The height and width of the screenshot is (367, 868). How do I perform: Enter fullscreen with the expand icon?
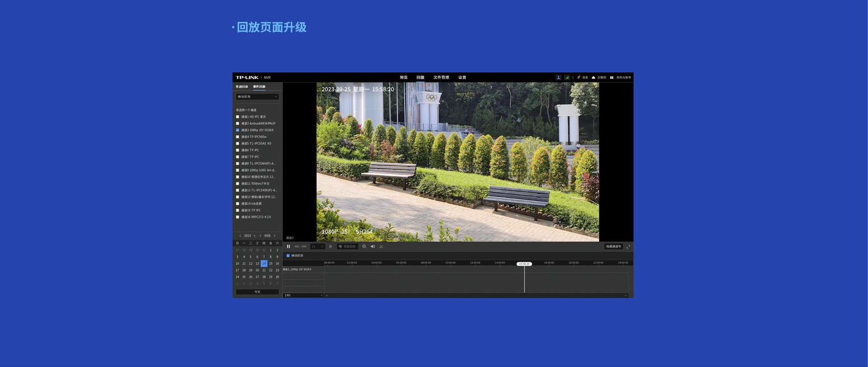click(628, 247)
